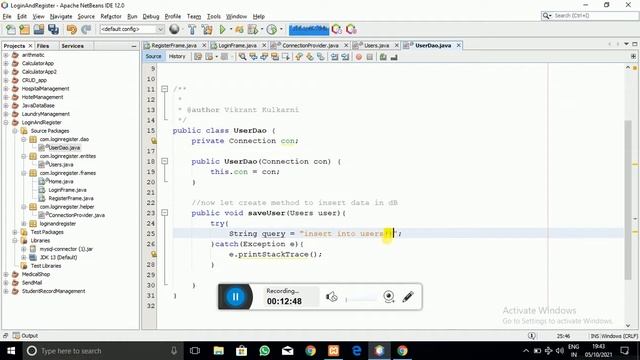The height and width of the screenshot is (360, 640).
Task: Close the UserDao.java tab
Action: click(x=458, y=45)
